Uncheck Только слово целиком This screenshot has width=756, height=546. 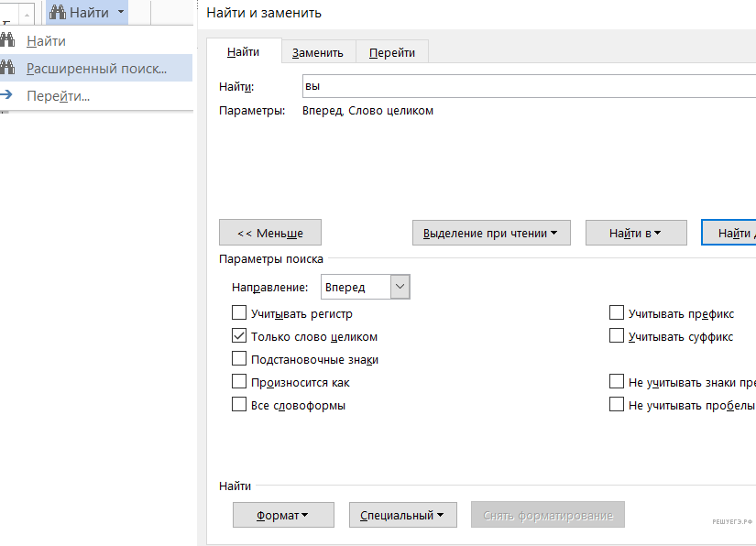point(239,336)
